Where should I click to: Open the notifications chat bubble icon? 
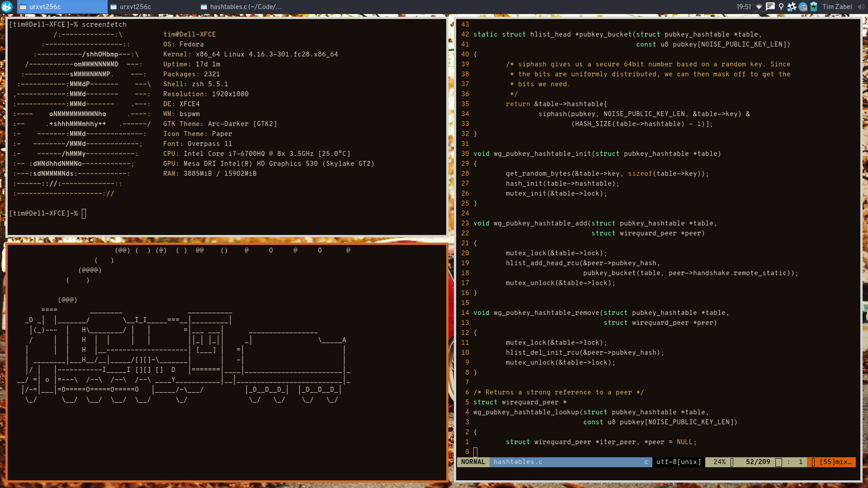(x=770, y=7)
